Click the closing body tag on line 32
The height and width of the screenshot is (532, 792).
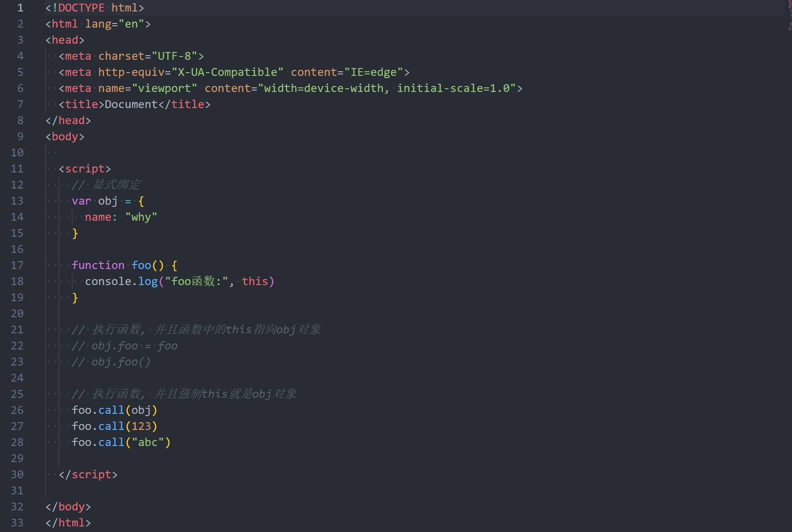pyautogui.click(x=68, y=507)
